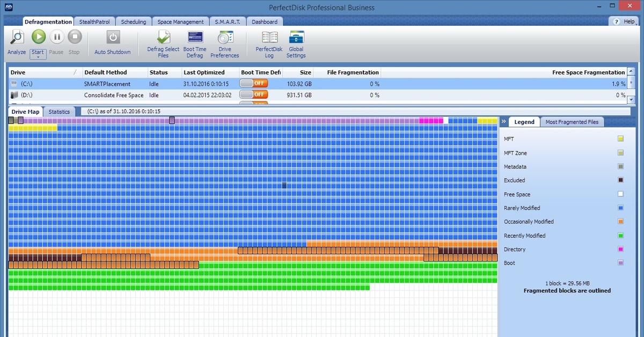Open Drive Preferences
This screenshot has height=337, width=644.
point(224,38)
